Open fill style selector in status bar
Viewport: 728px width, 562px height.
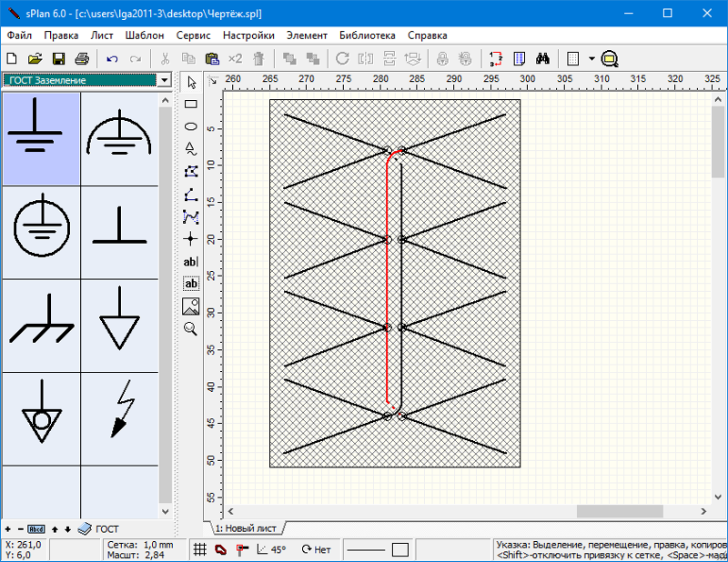[x=400, y=550]
